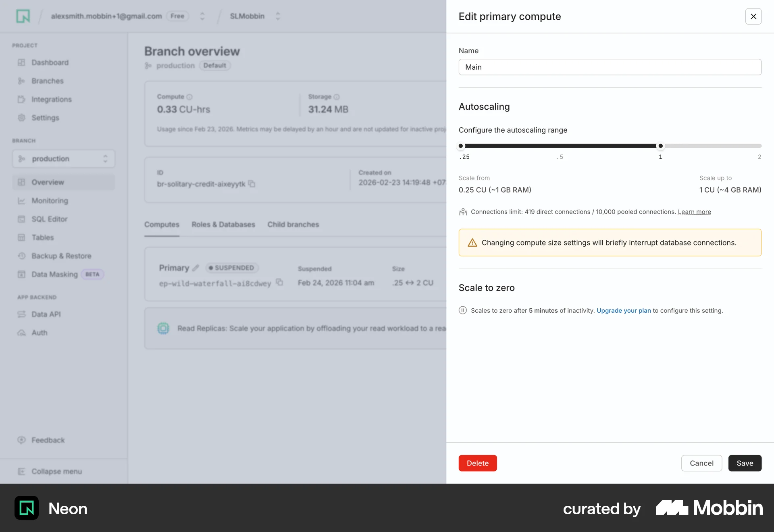Select Overview in the branch menu
The height and width of the screenshot is (532, 774).
pos(64,182)
